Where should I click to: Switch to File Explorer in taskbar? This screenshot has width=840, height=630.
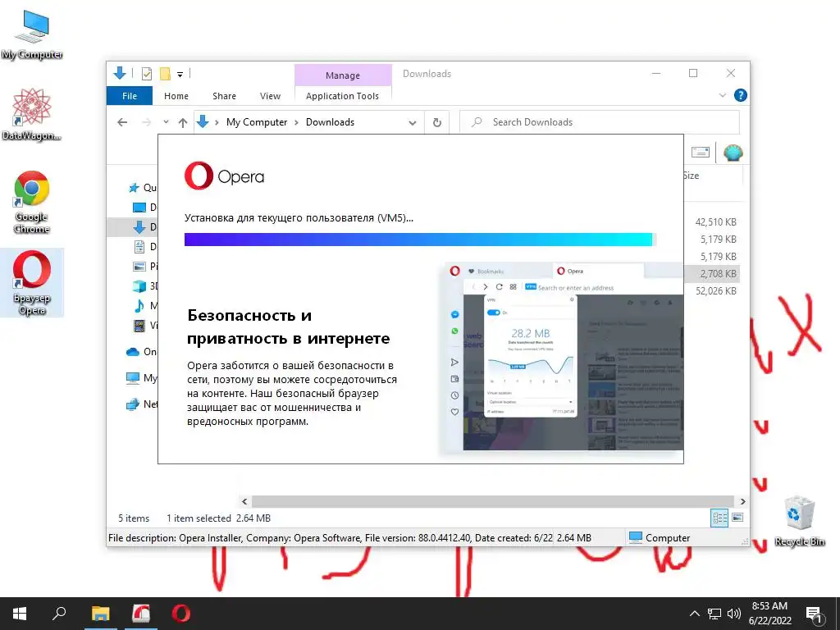[x=100, y=614]
